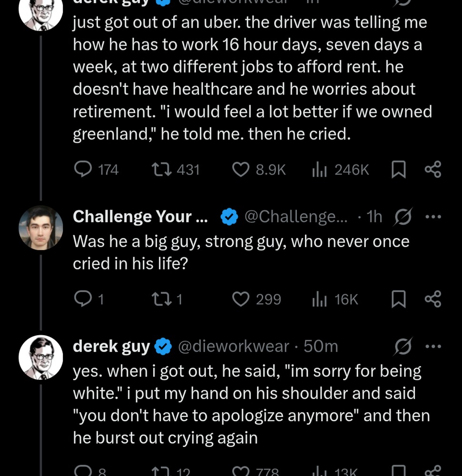Open the @dieworkwear profile handle
Screen dimensions: 462x476
point(233,347)
